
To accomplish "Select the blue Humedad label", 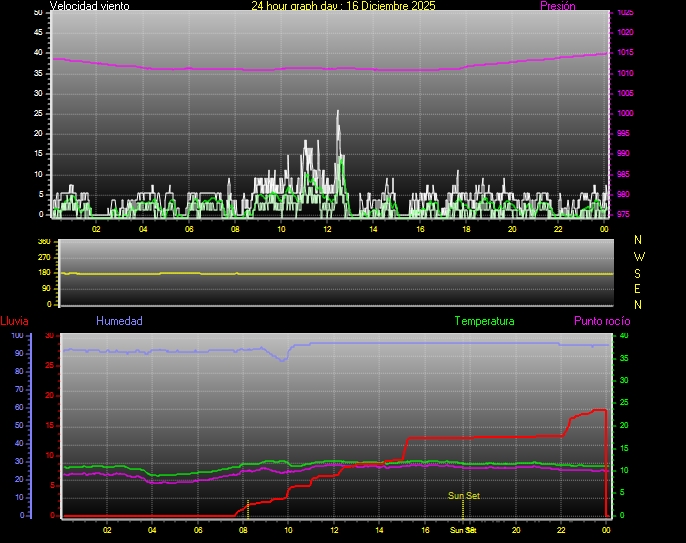I will pos(119,321).
